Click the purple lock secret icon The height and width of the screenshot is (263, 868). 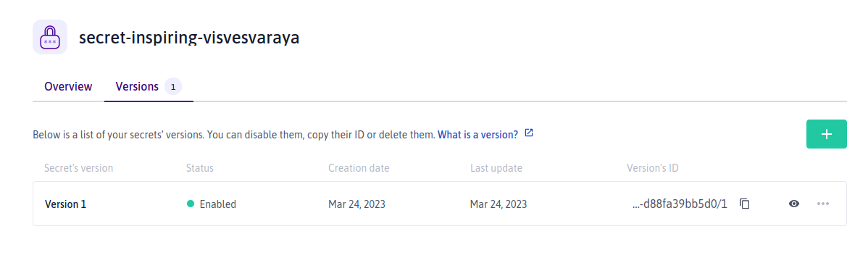[50, 37]
